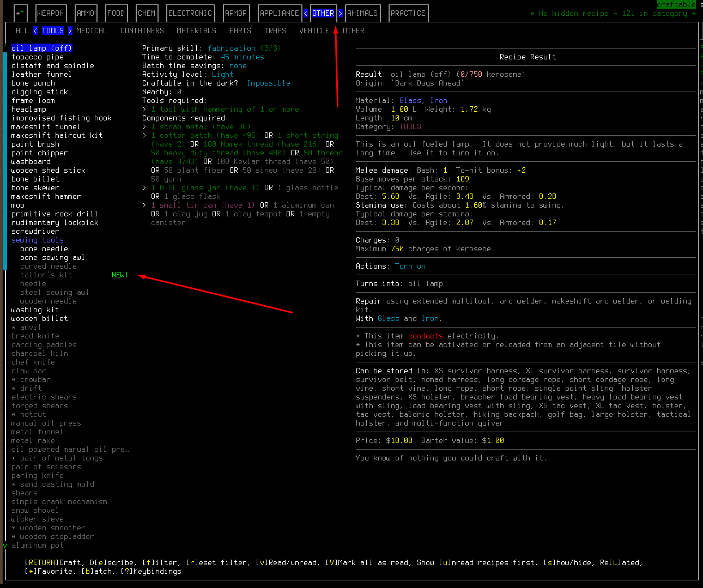
Task: Toggle the craftable filter indicator
Action: tap(676, 4)
